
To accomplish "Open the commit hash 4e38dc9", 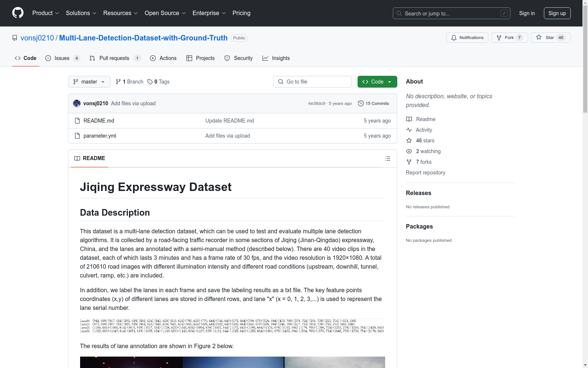I will [316, 104].
